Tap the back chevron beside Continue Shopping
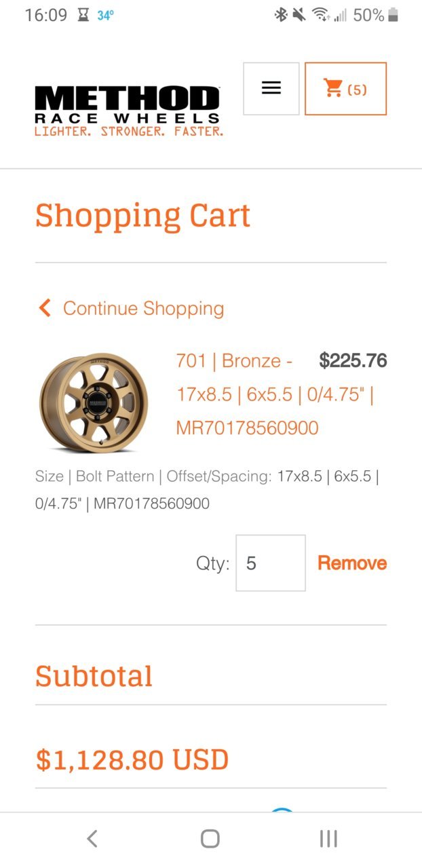 pos(45,308)
